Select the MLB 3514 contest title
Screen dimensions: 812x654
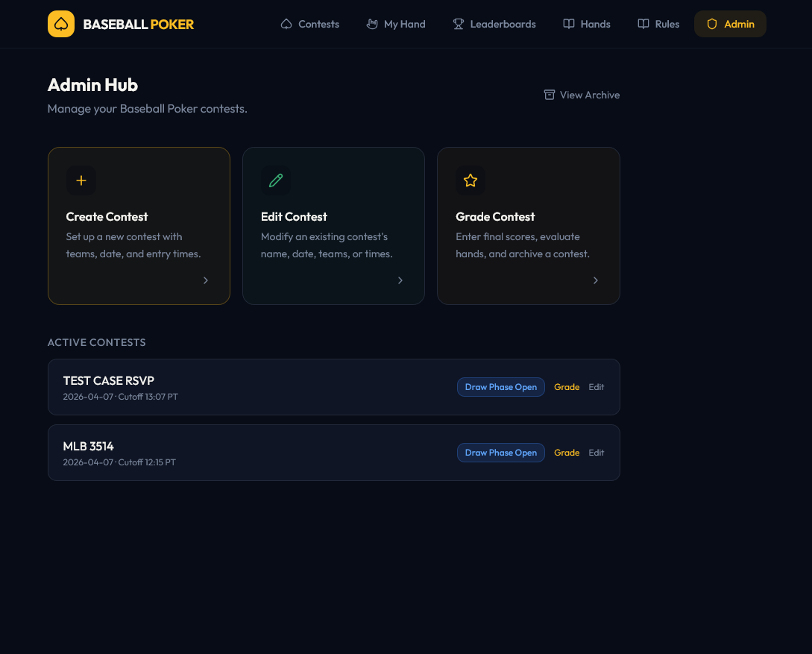tap(89, 446)
